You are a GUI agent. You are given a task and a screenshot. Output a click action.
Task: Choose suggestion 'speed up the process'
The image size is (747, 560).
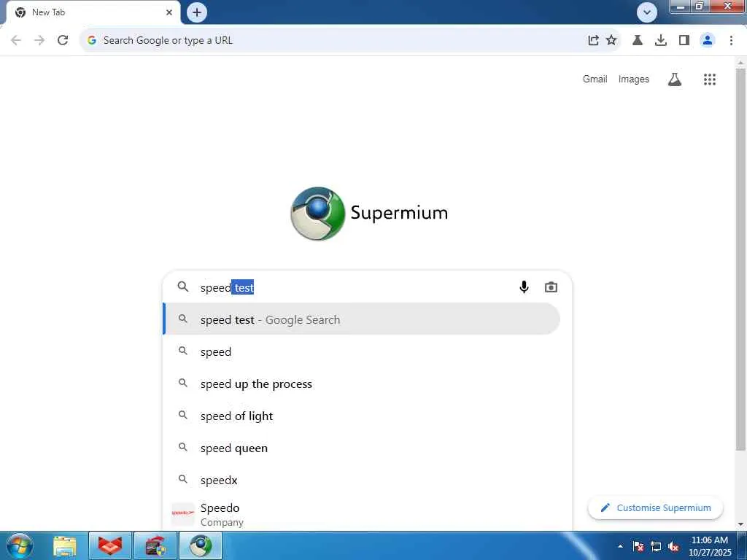pyautogui.click(x=362, y=384)
